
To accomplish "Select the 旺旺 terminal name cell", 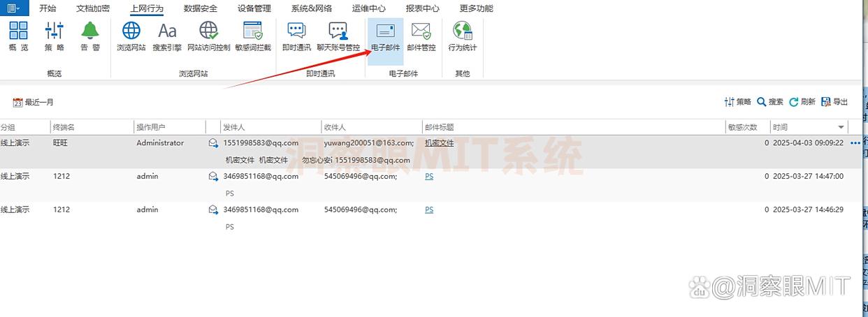I will (61, 143).
